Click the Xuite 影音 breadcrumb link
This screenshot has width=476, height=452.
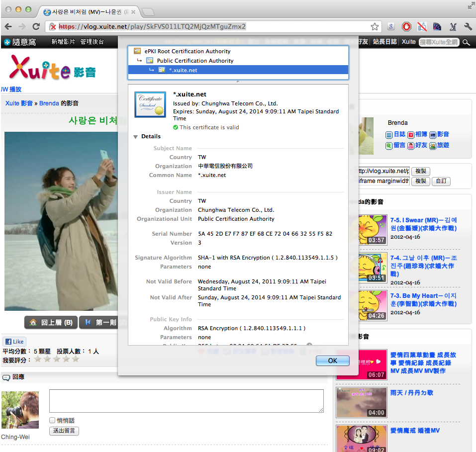click(19, 103)
